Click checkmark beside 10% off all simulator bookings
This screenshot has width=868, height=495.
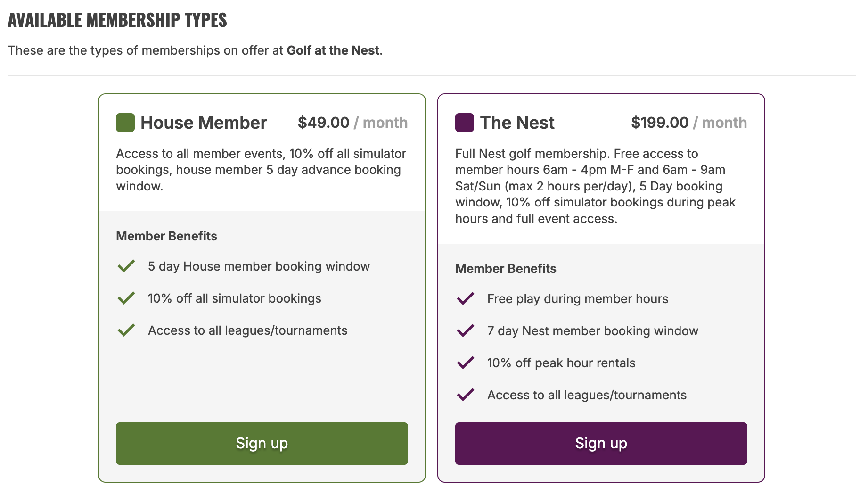click(126, 298)
